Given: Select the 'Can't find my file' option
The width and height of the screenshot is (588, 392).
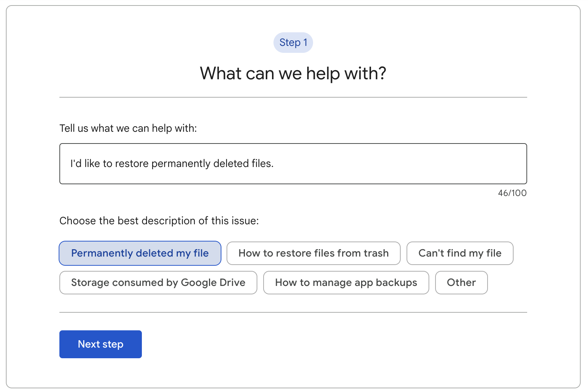Looking at the screenshot, I should click(x=460, y=253).
